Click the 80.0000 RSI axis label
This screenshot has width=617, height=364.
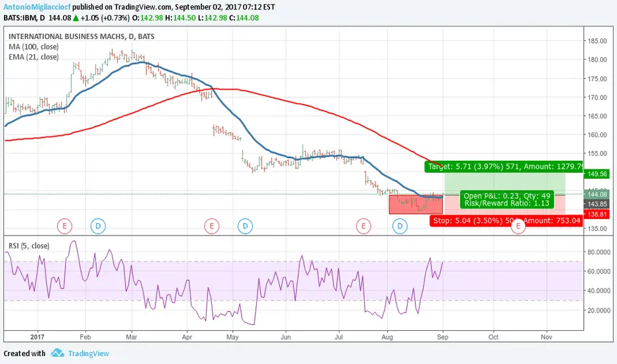tap(598, 252)
